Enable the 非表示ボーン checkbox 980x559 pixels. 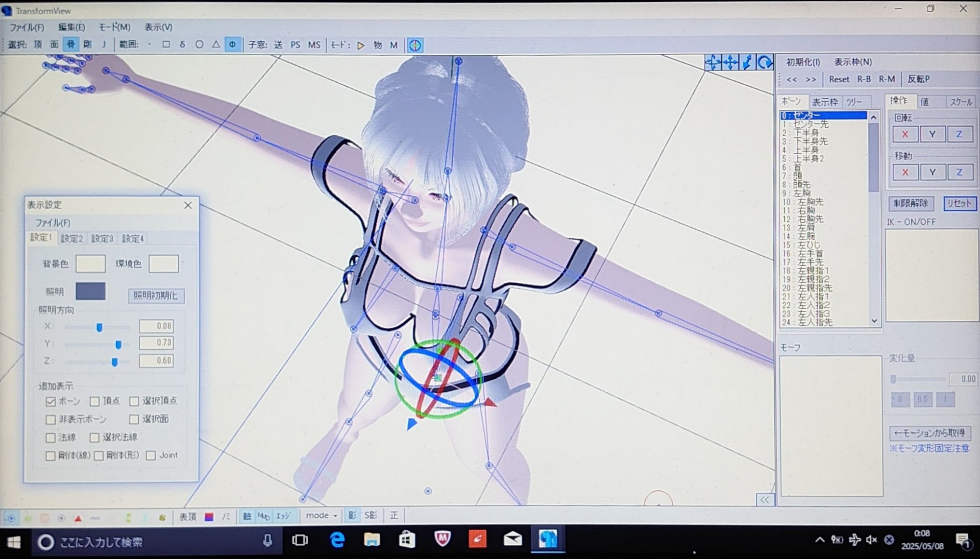point(50,419)
